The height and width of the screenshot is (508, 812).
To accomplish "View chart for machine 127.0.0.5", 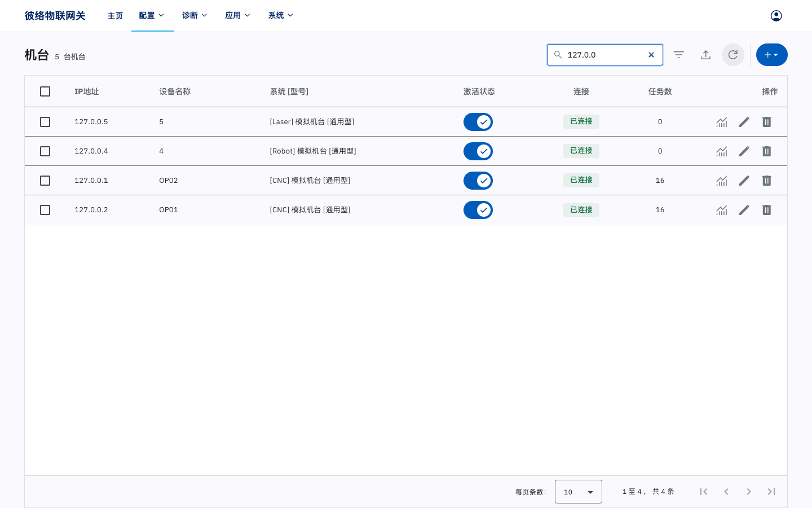I will coord(722,122).
